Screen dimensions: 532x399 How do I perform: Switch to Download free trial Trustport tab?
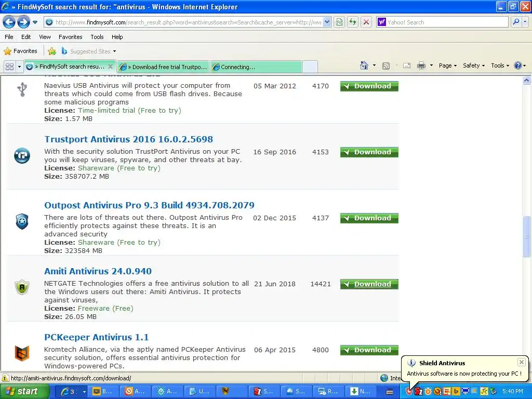click(x=163, y=67)
